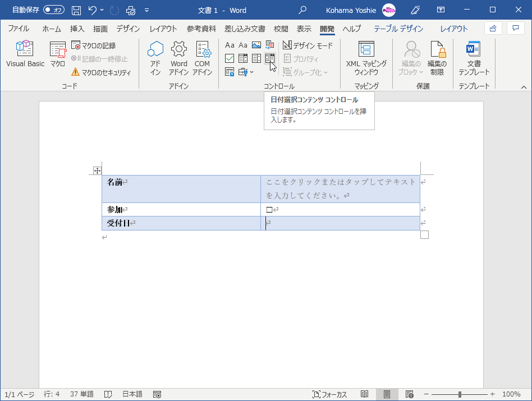This screenshot has height=401, width=532.
Task: Click macro recording icon in status bar
Action: [x=157, y=394]
